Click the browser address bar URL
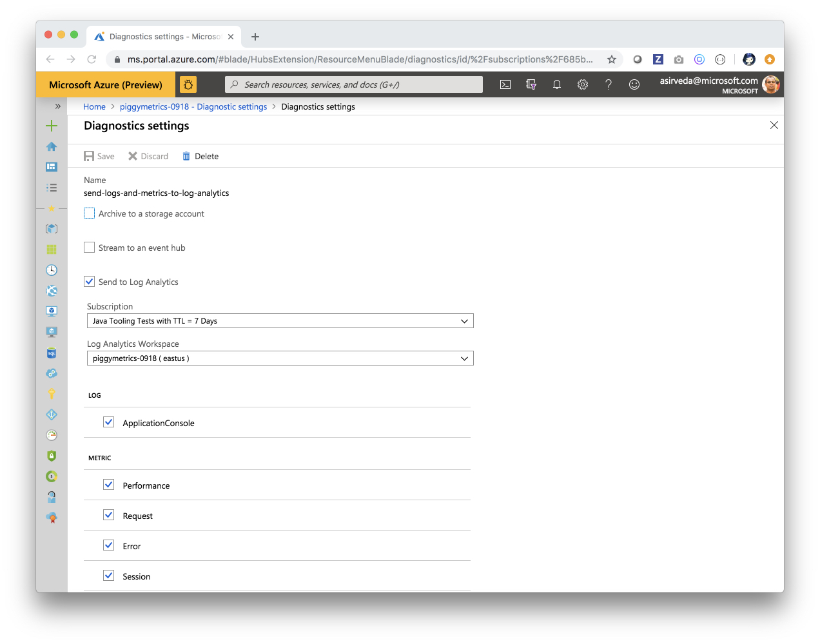The image size is (820, 644). click(x=360, y=59)
